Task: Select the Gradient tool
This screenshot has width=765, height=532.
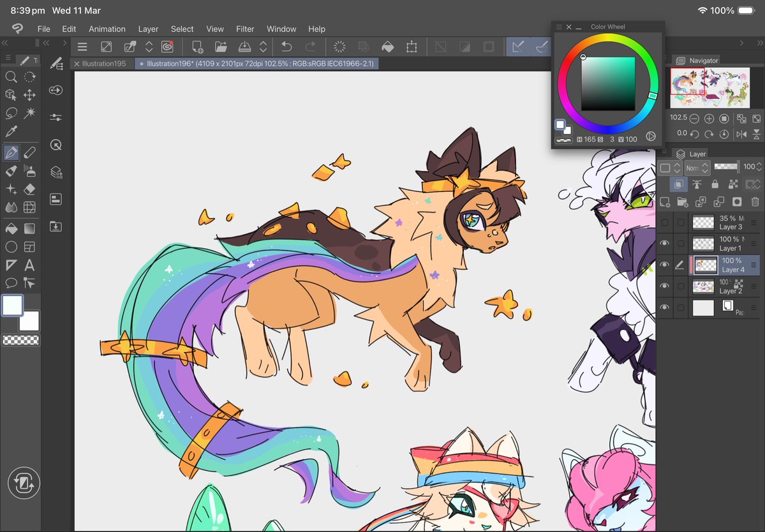Action: click(30, 227)
